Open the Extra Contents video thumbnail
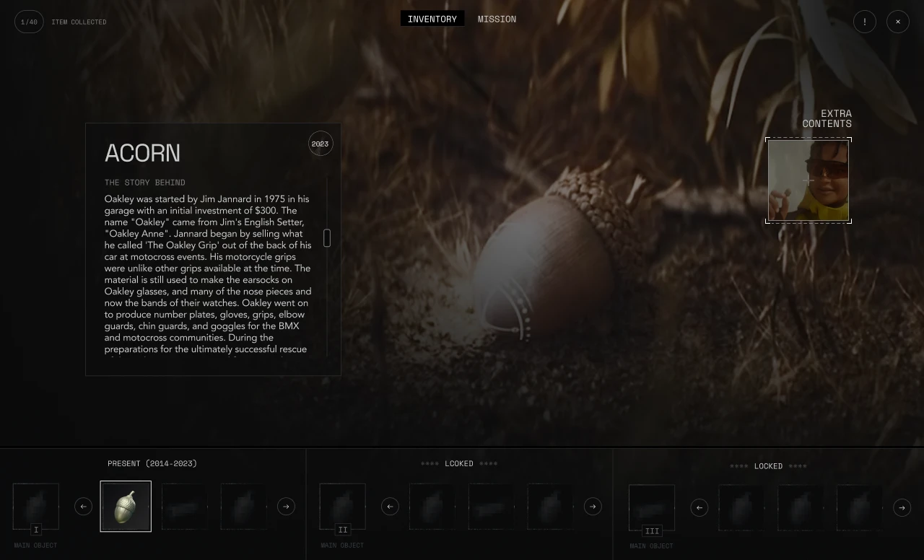This screenshot has height=560, width=924. pyautogui.click(x=808, y=180)
